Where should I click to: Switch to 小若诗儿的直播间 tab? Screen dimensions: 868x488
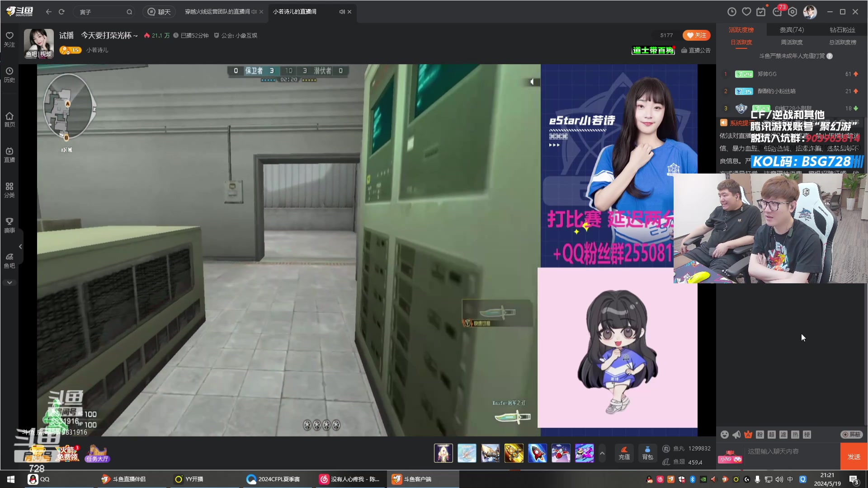coord(295,12)
